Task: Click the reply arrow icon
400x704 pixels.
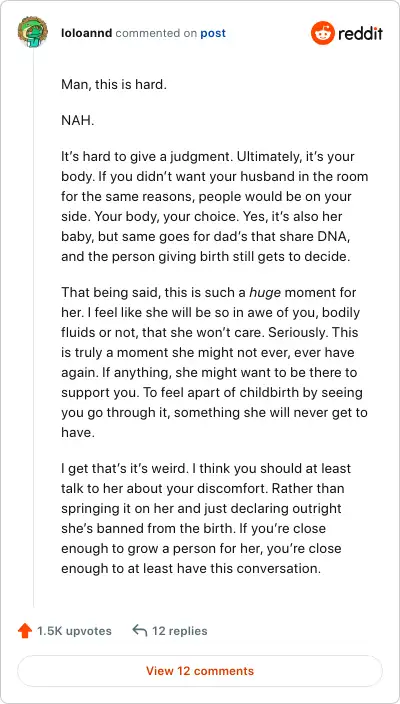Action: coord(140,631)
